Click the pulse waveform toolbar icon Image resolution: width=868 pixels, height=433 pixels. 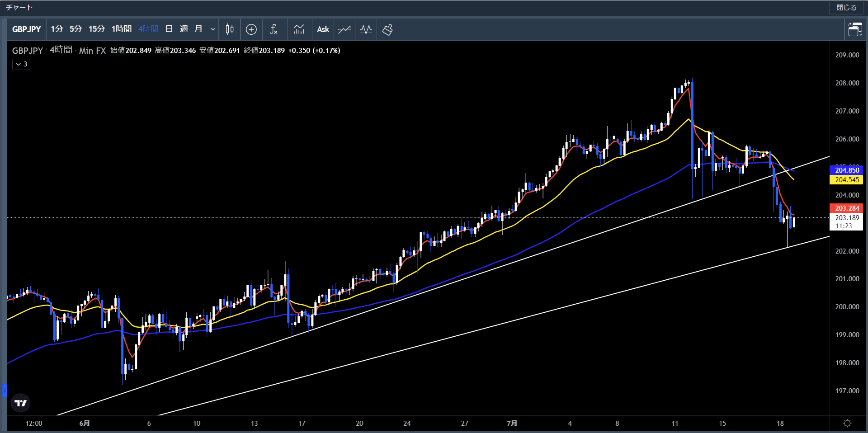(x=366, y=29)
